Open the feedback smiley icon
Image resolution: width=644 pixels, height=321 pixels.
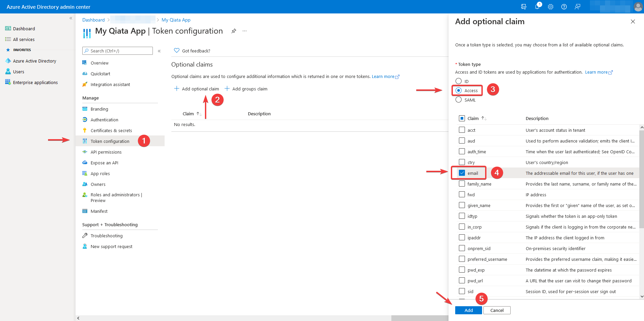click(x=577, y=7)
